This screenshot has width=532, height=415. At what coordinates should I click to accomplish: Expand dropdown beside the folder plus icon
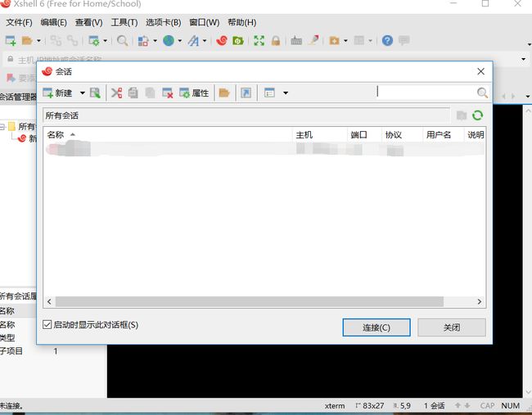345,41
